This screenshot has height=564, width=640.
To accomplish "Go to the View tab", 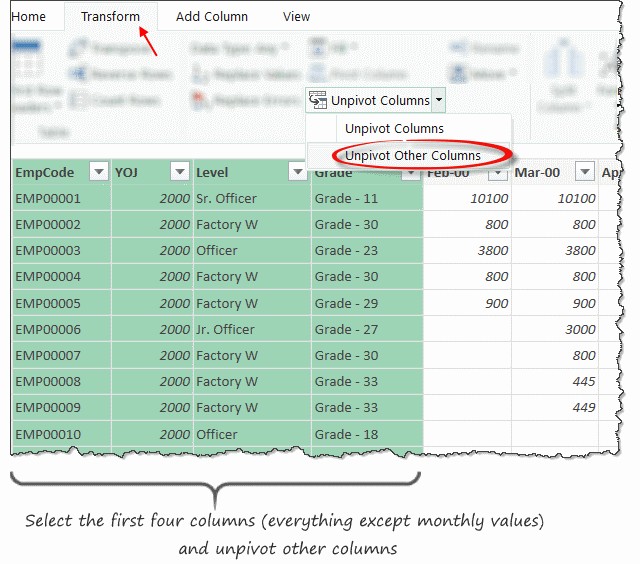I will (x=296, y=16).
